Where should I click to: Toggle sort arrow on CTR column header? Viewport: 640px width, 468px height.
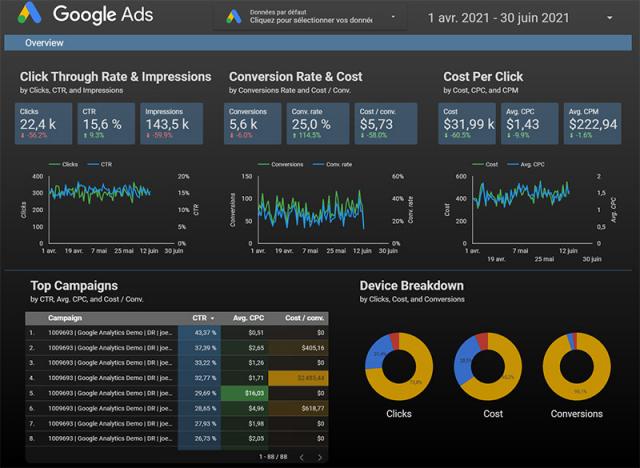pyautogui.click(x=212, y=318)
